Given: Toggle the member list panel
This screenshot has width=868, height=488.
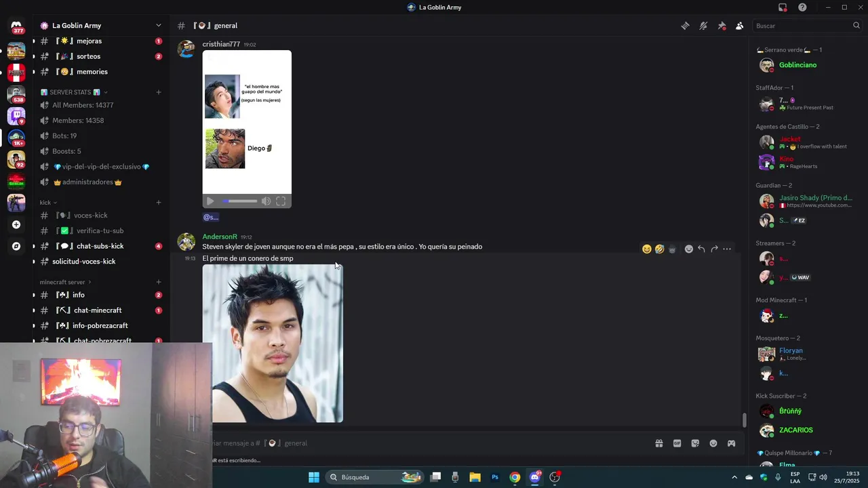Looking at the screenshot, I should pyautogui.click(x=739, y=26).
